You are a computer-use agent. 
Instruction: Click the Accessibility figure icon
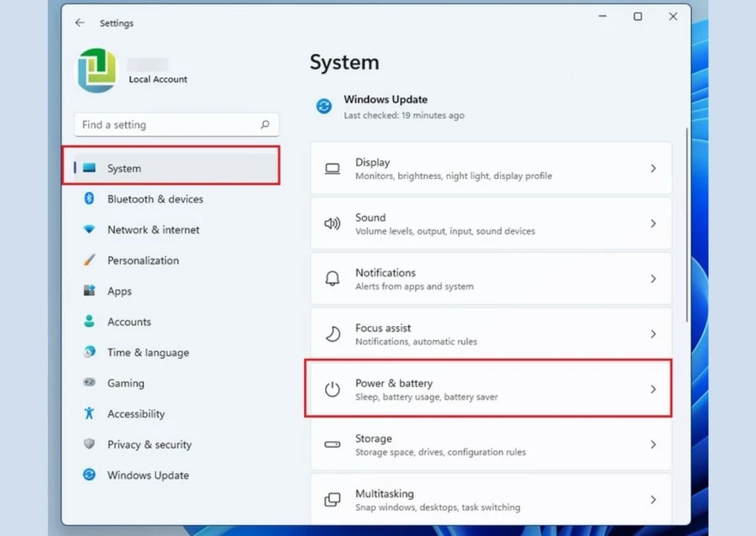(x=89, y=413)
